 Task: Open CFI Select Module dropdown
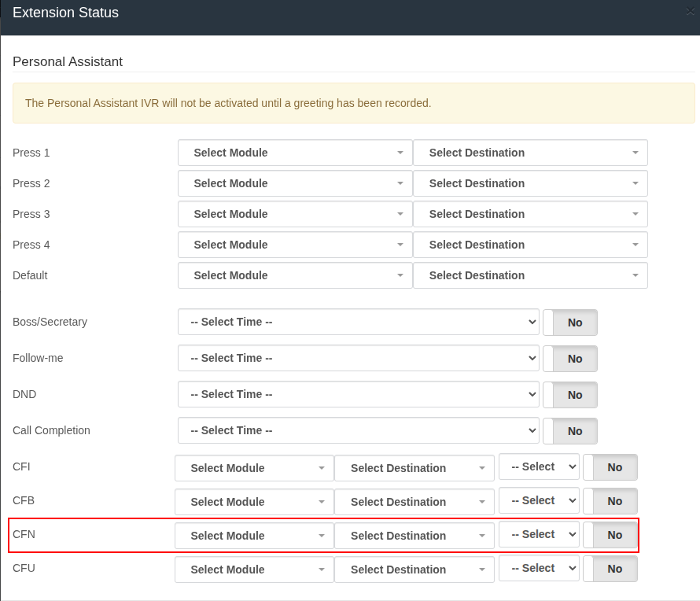[x=254, y=468]
